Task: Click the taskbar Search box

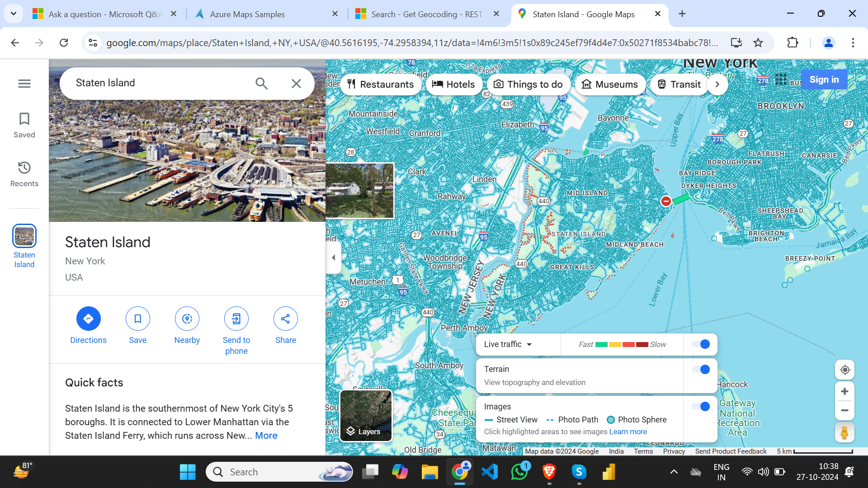Action: [x=279, y=472]
